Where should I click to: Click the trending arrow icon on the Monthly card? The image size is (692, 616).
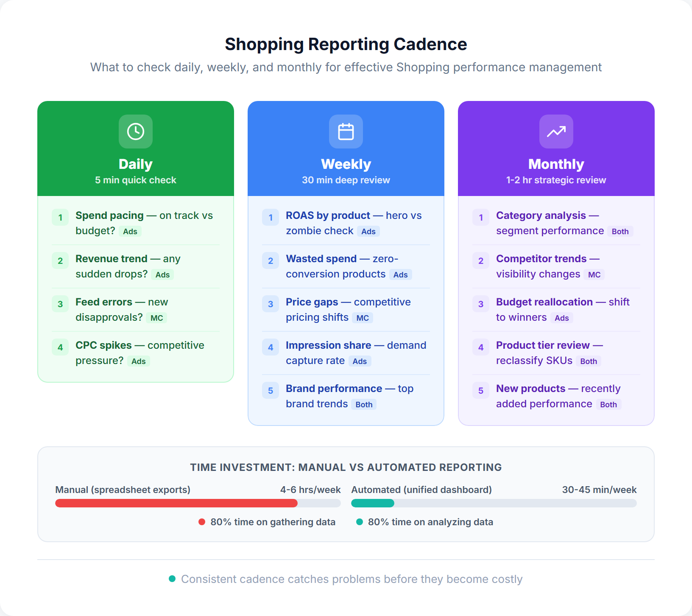(x=556, y=132)
